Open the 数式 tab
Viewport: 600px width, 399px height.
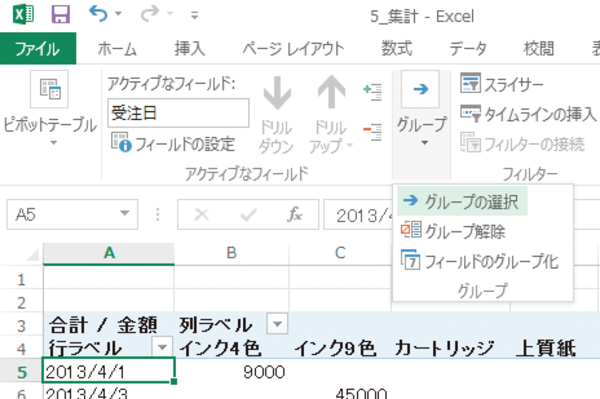[397, 49]
